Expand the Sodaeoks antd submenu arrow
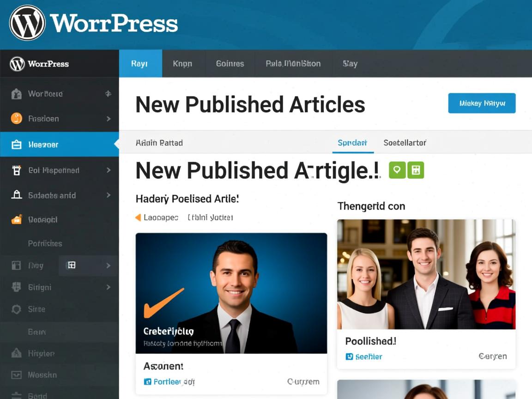The height and width of the screenshot is (399, 532). [x=109, y=195]
